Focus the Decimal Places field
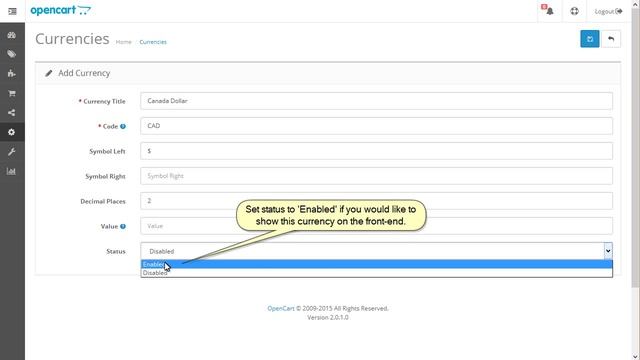This screenshot has height=360, width=640. (x=376, y=201)
